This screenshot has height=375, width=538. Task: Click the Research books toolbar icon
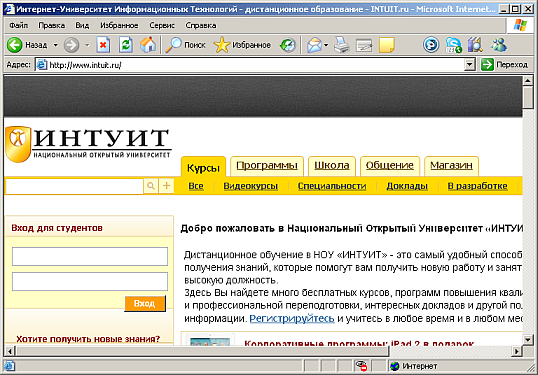pyautogui.click(x=476, y=45)
